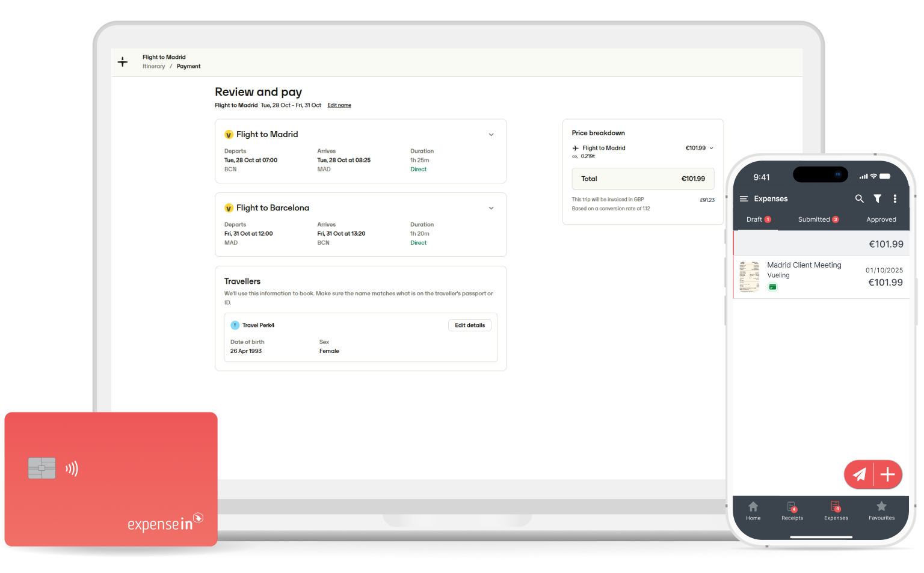This screenshot has height=573, width=924.
Task: Open the filter funnel in the Expenses header
Action: point(878,198)
